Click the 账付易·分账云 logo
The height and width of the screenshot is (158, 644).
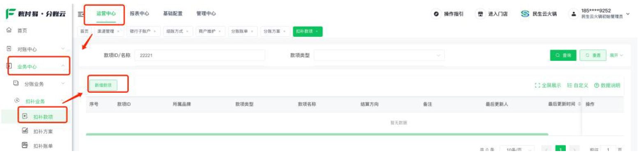tap(35, 14)
